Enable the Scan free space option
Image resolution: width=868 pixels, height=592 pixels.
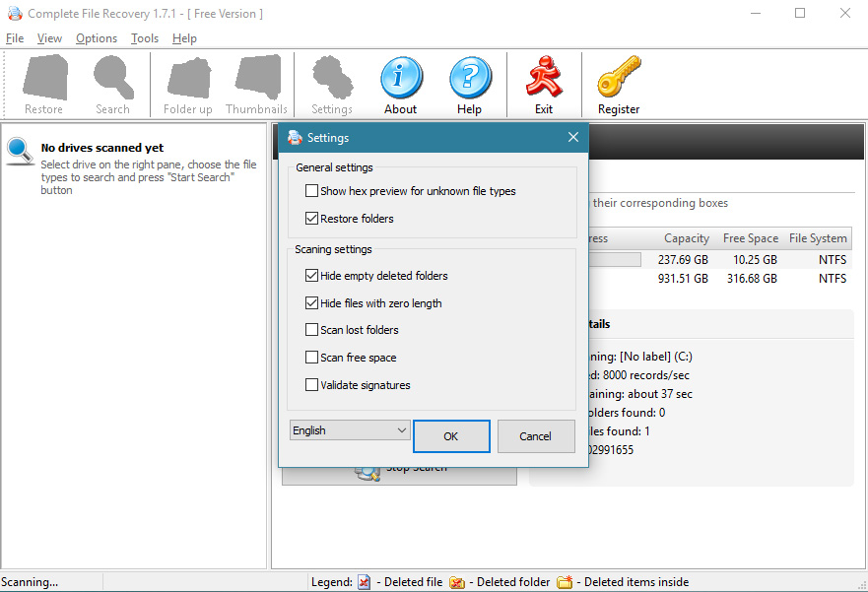(311, 358)
